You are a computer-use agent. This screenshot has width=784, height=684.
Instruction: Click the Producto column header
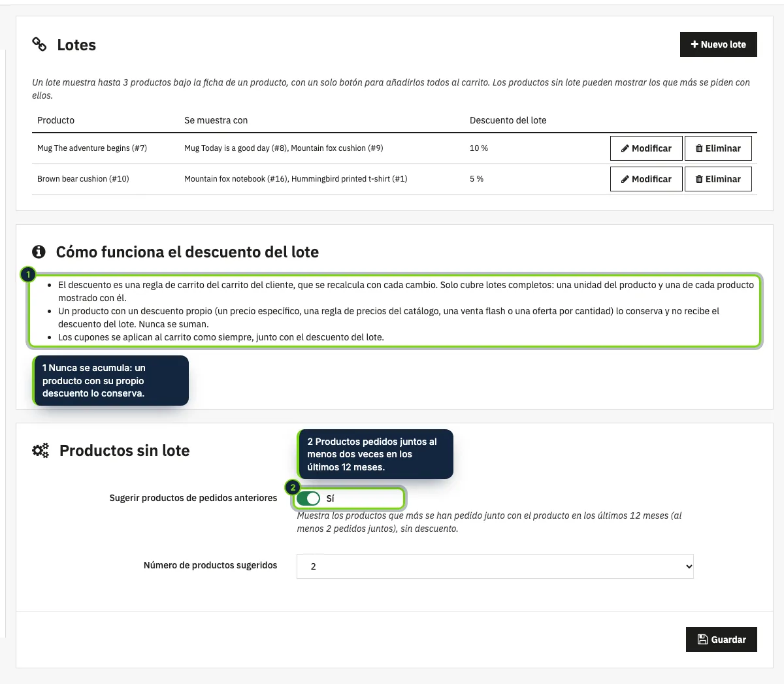(x=56, y=120)
